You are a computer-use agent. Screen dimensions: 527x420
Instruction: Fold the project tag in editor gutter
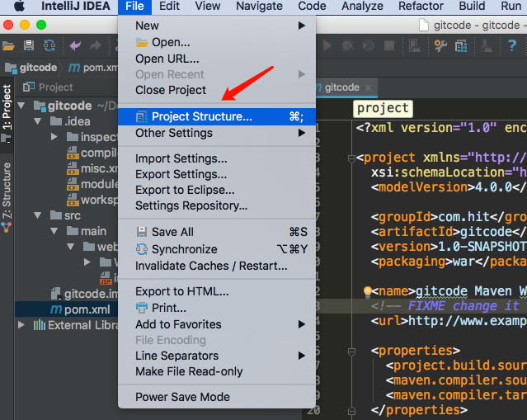(x=351, y=158)
